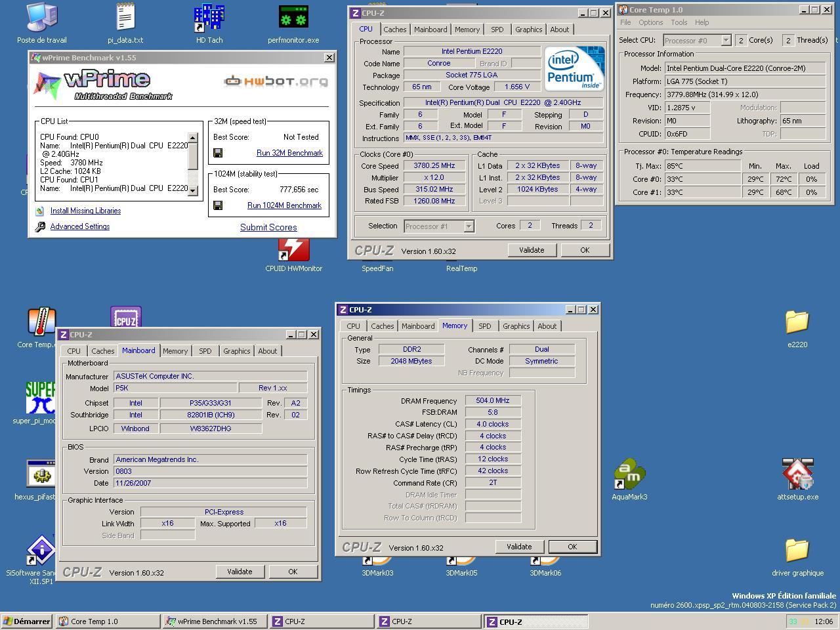Open Install Missing Libraries link

[85, 211]
